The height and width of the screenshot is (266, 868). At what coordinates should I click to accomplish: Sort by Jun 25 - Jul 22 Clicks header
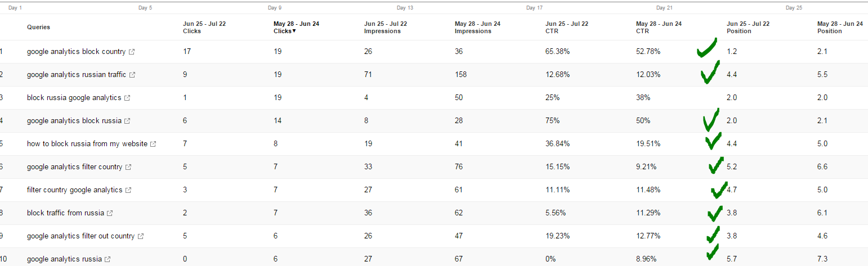coord(204,28)
